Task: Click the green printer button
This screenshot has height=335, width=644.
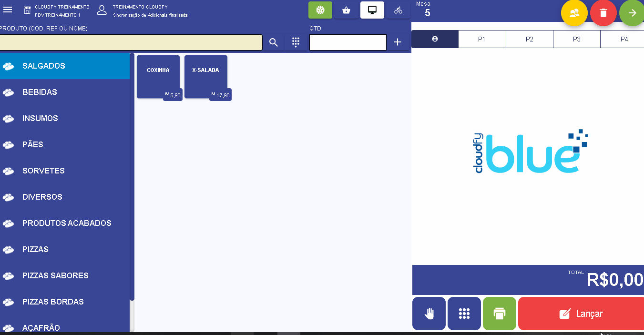Action: click(x=500, y=314)
